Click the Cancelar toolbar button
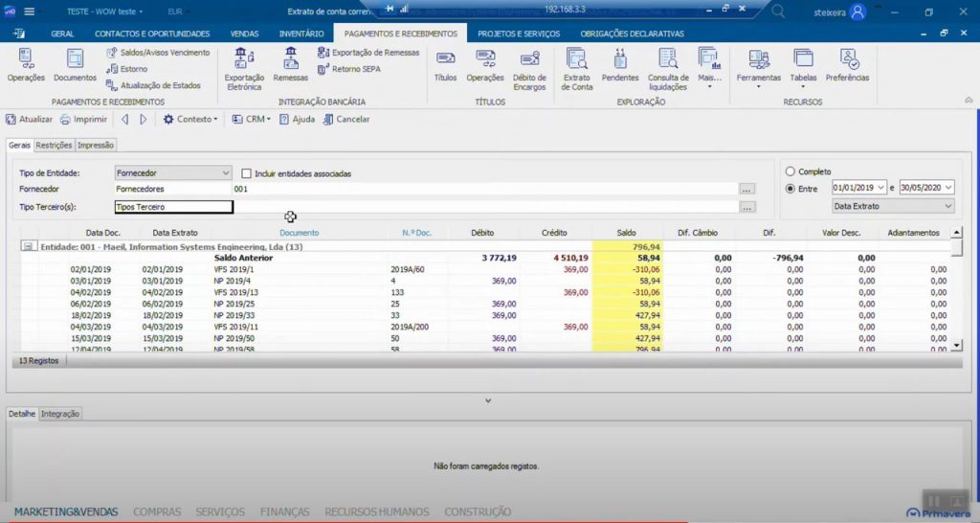Screen dimensions: 980x523 pos(346,119)
